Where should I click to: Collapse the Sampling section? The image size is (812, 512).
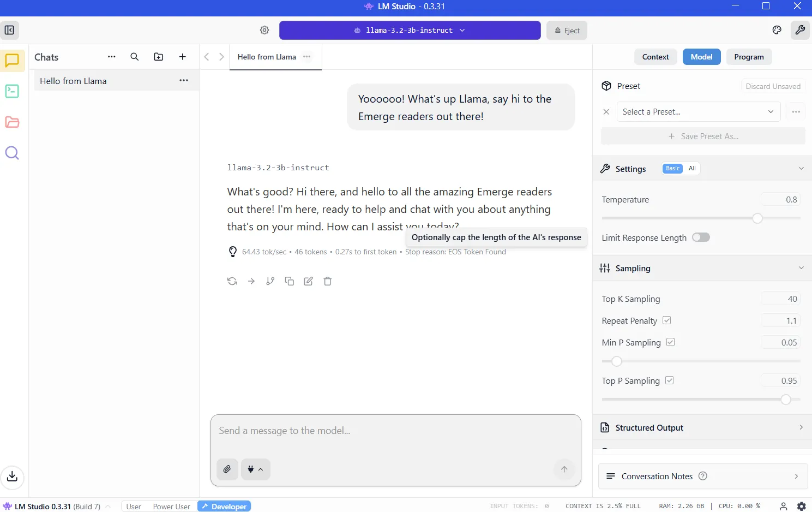[x=801, y=268]
